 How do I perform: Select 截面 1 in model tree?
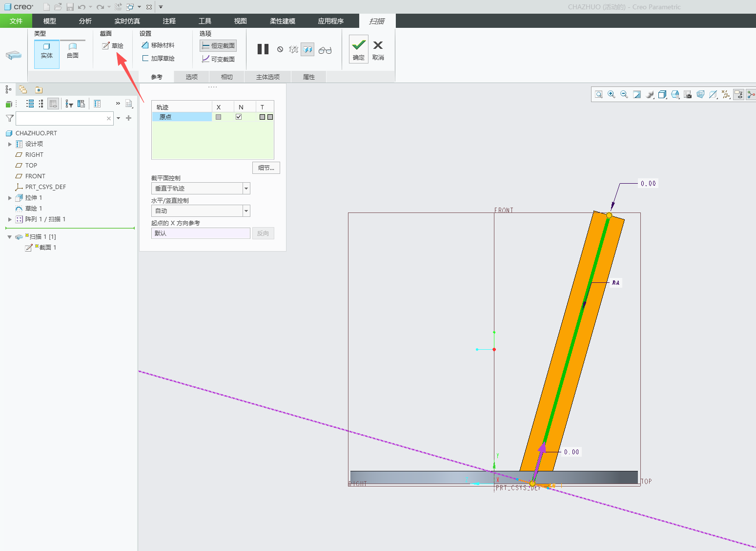click(x=41, y=248)
